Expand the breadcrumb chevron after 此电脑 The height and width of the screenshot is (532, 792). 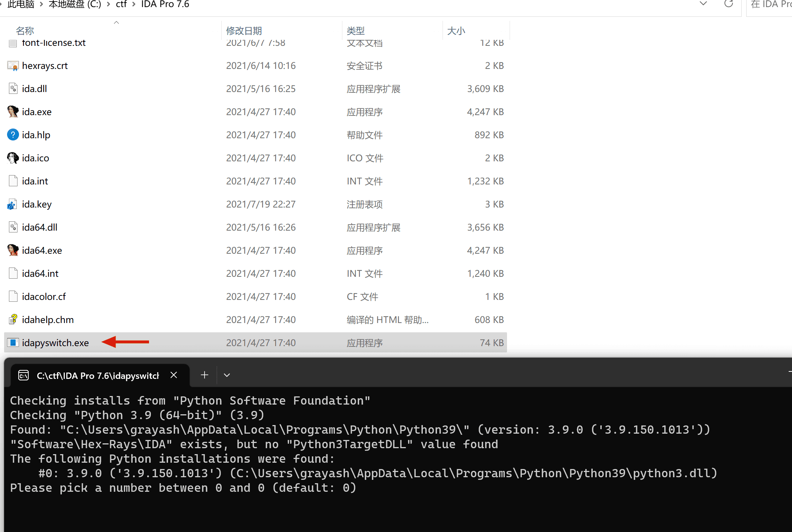(x=41, y=4)
